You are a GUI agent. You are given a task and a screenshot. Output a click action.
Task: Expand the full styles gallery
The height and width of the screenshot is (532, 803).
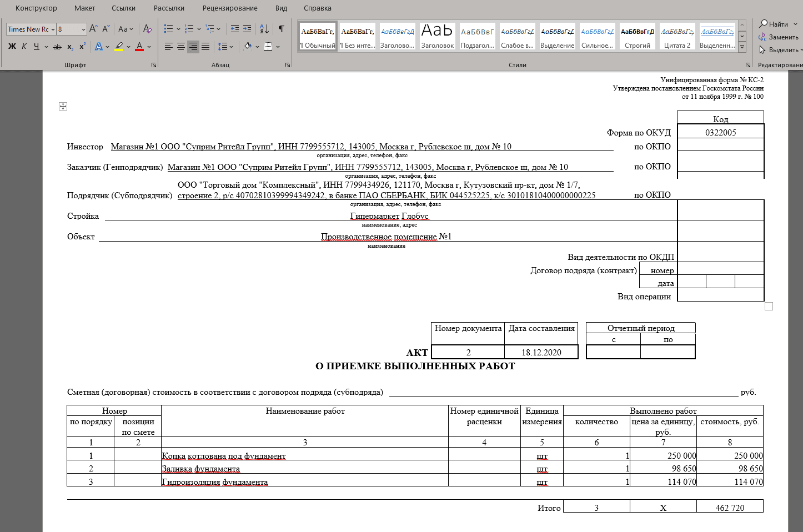(742, 47)
